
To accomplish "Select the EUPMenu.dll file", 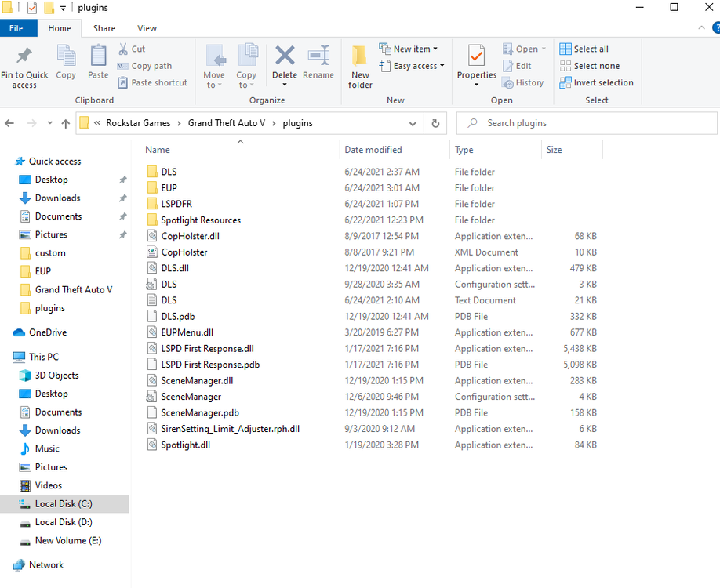I will pyautogui.click(x=187, y=332).
